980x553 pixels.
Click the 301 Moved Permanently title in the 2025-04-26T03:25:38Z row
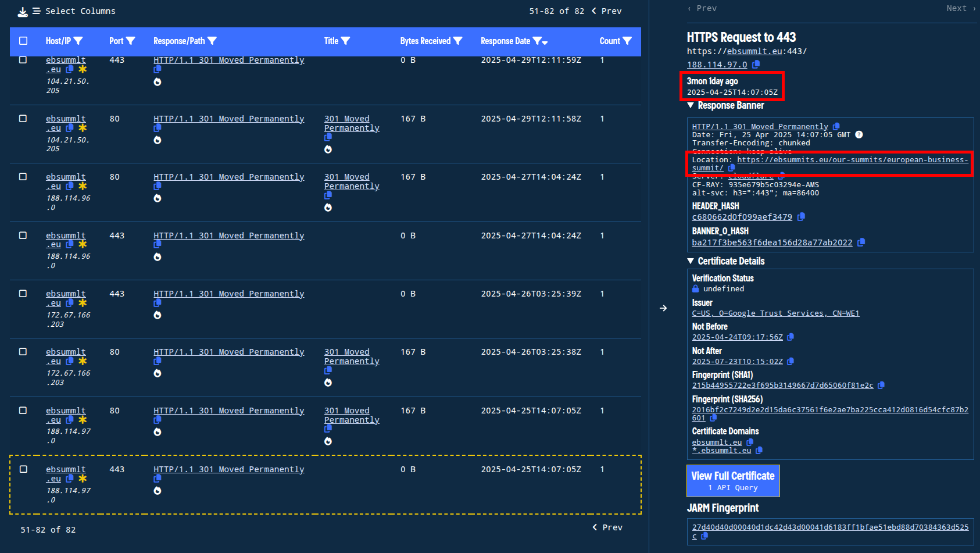(352, 356)
